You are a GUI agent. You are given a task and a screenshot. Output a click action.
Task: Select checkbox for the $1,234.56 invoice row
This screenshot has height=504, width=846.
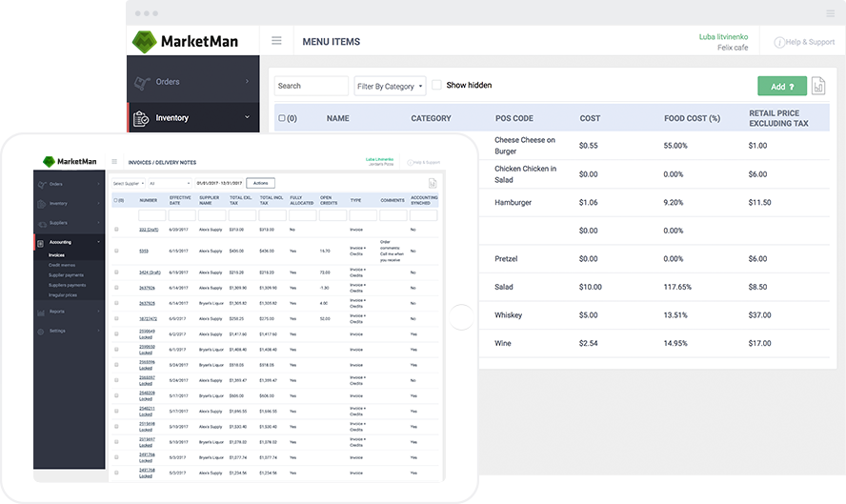click(116, 473)
